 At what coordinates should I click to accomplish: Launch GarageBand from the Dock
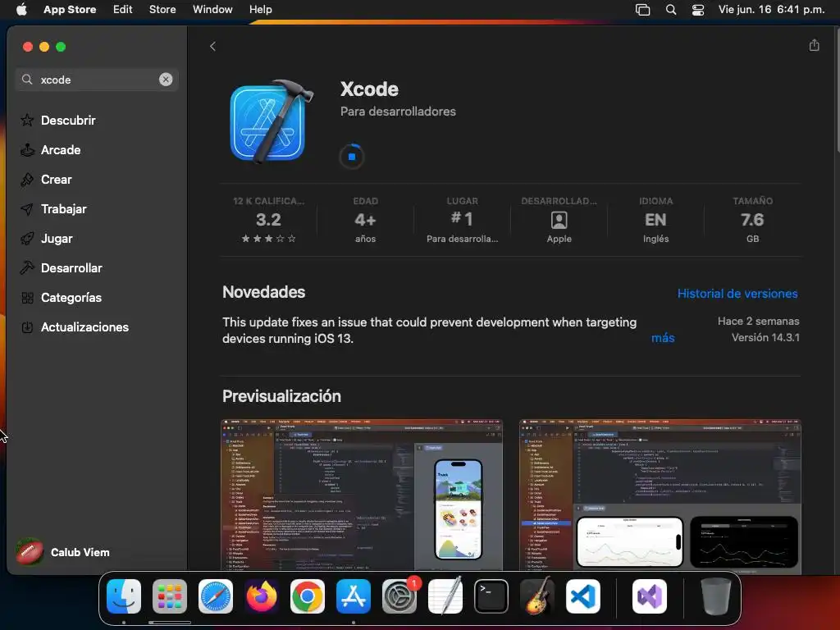point(537,596)
